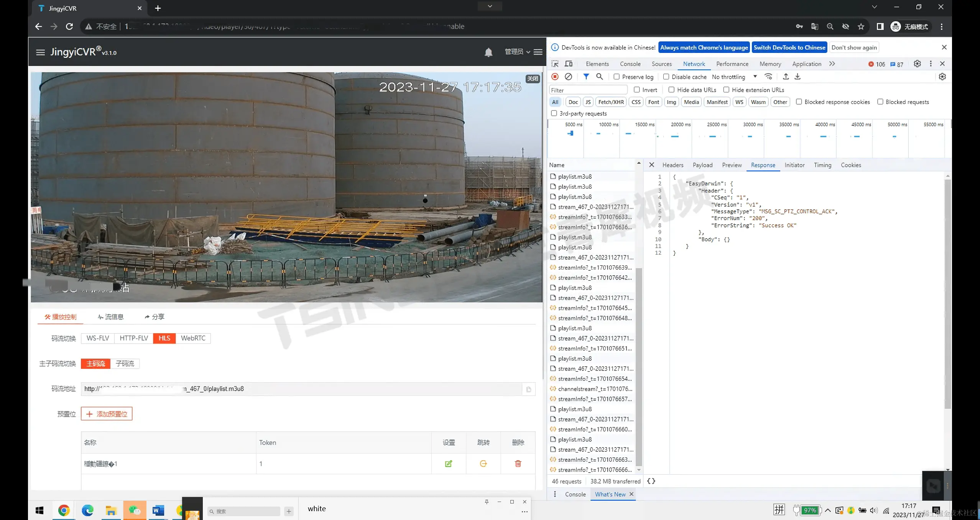Image resolution: width=980 pixels, height=520 pixels.
Task: Click the notification bell icon
Action: click(488, 52)
